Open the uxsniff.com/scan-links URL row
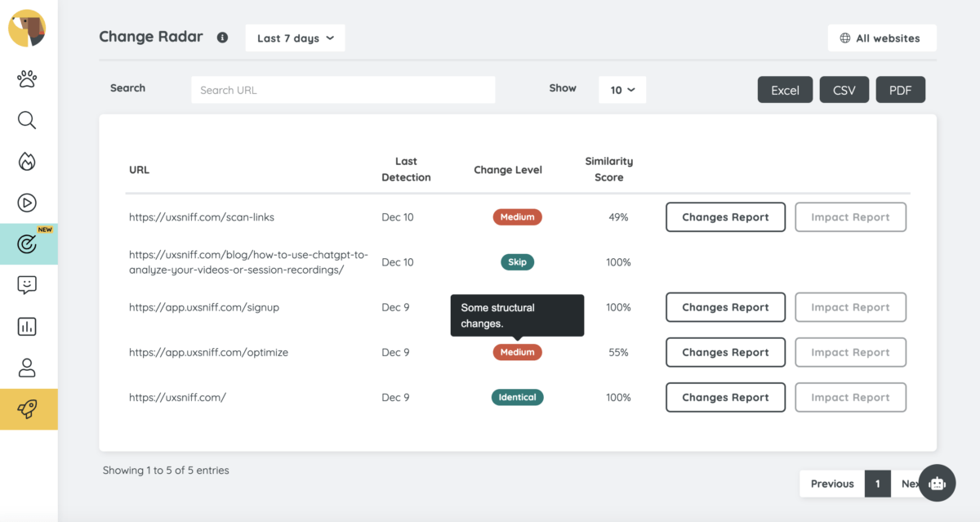 (x=202, y=217)
